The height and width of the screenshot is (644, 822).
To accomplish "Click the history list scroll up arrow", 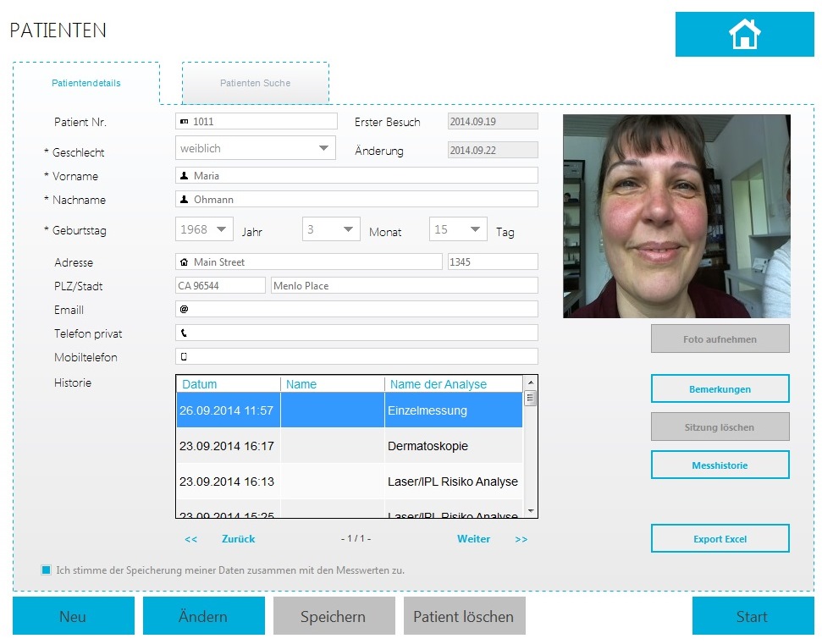I will 531,382.
